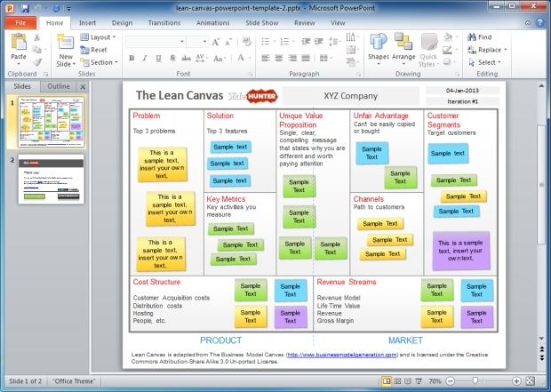Open the Font Color dropdown arrow
The image size is (551, 392).
[251, 58]
